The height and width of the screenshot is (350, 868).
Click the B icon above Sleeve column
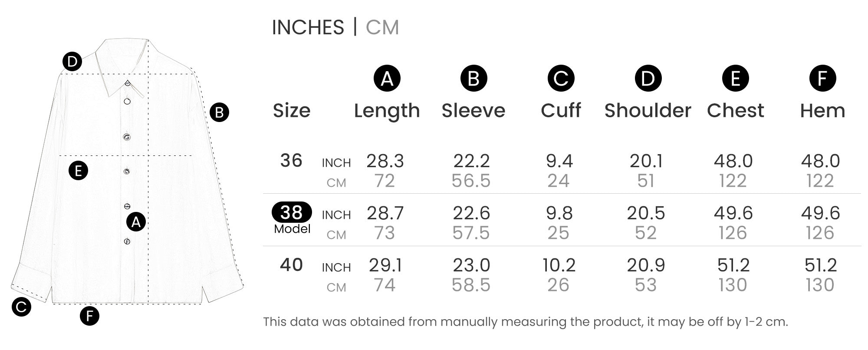click(x=473, y=79)
